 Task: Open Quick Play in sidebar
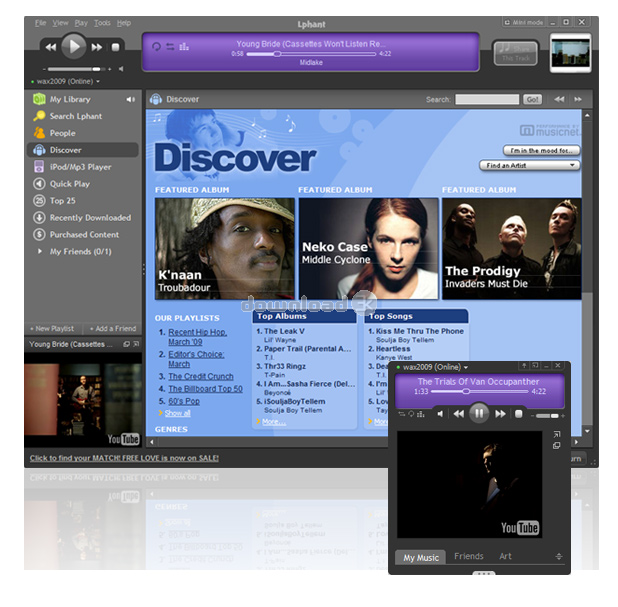pyautogui.click(x=70, y=184)
